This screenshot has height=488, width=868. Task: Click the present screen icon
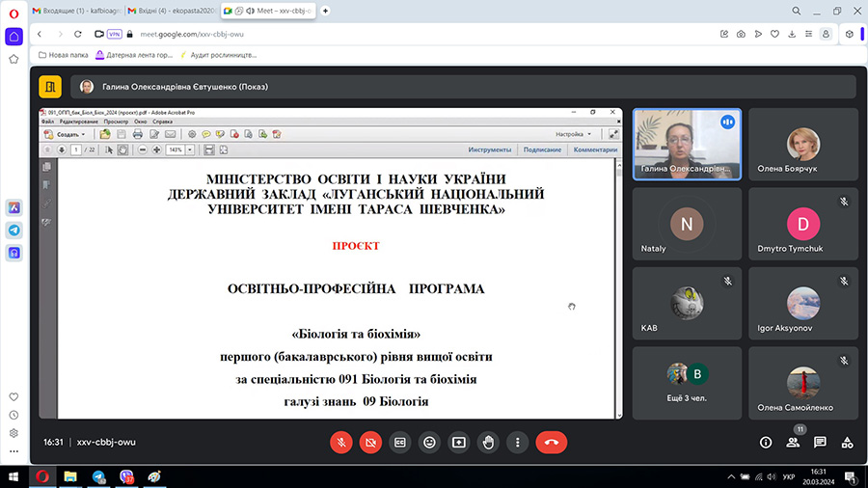click(459, 442)
